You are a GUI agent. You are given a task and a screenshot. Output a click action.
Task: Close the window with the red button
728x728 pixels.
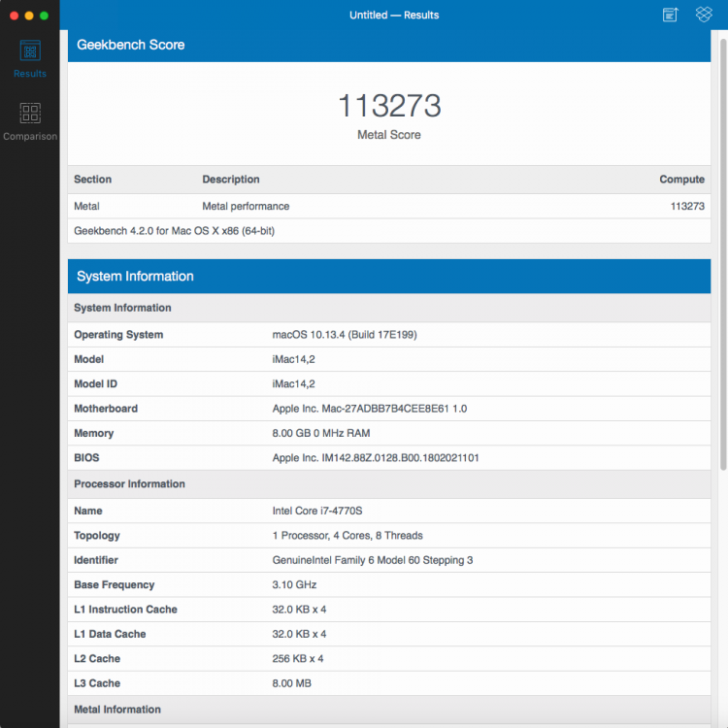(x=14, y=16)
